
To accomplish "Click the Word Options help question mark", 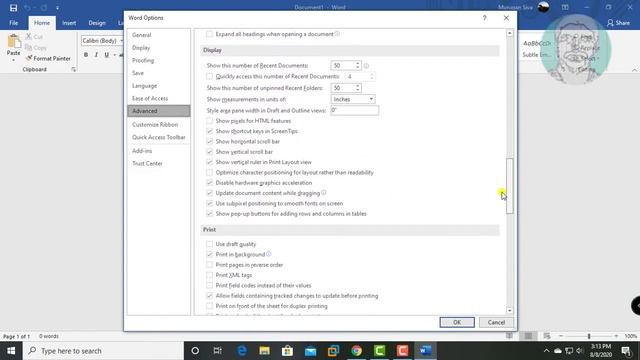I will [x=484, y=18].
